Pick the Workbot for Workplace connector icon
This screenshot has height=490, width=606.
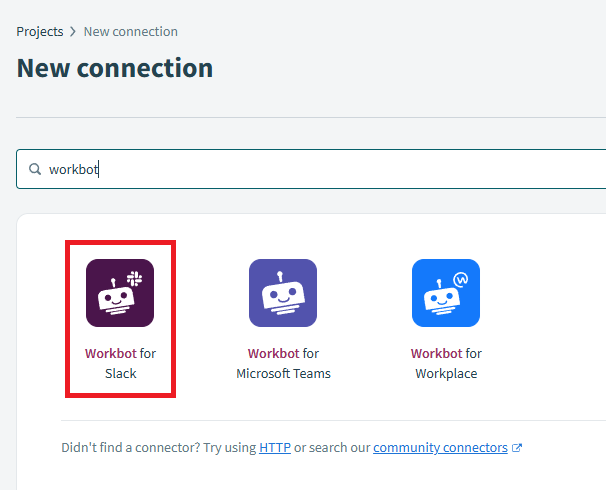[446, 293]
